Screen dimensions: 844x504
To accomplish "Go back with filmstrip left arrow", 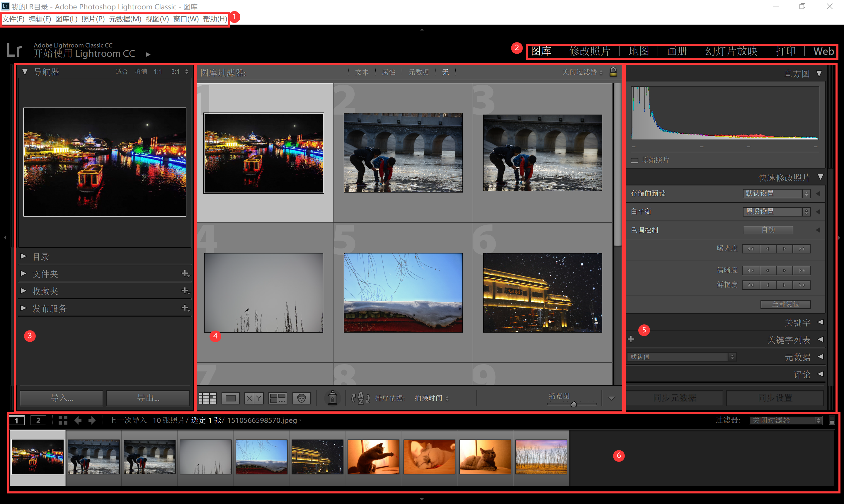I will click(x=78, y=420).
